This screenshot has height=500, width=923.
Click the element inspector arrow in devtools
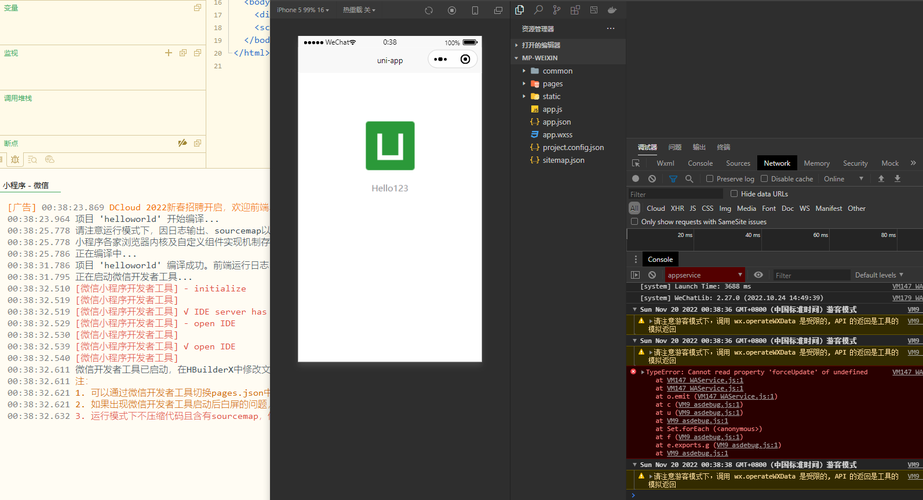(x=637, y=163)
